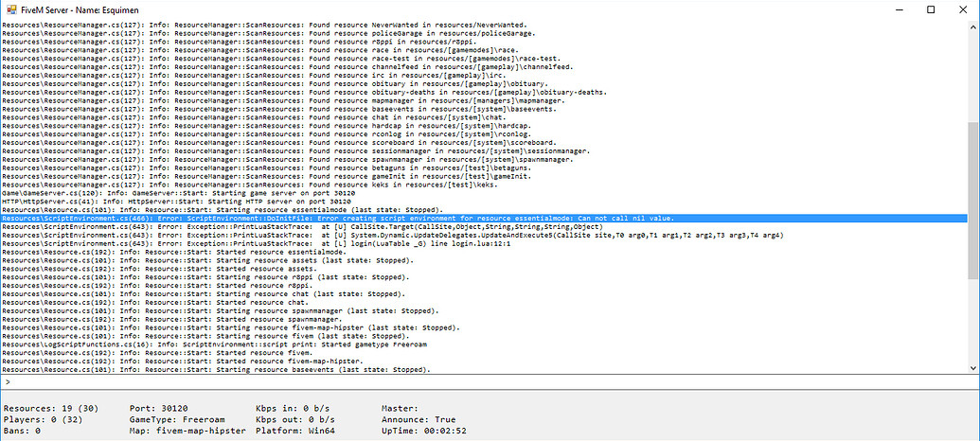Select the log line 'Found resource obituary-deaths'
980x441 pixels.
tap(304, 92)
